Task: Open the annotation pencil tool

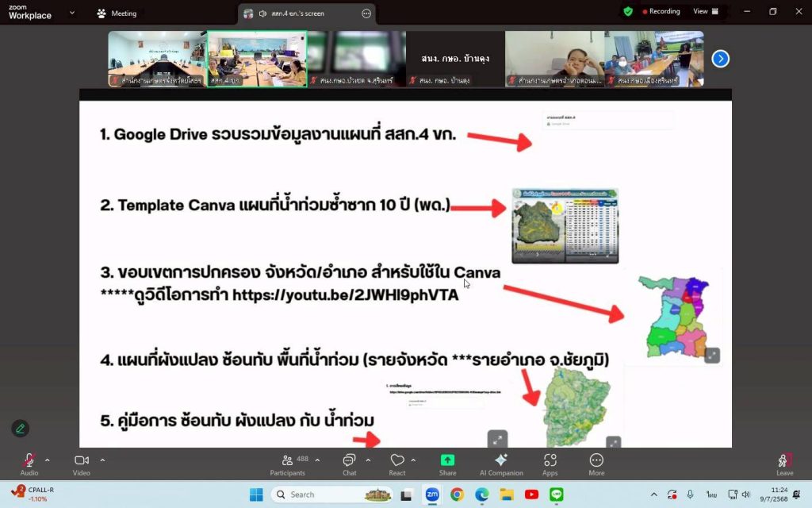Action: pyautogui.click(x=20, y=429)
